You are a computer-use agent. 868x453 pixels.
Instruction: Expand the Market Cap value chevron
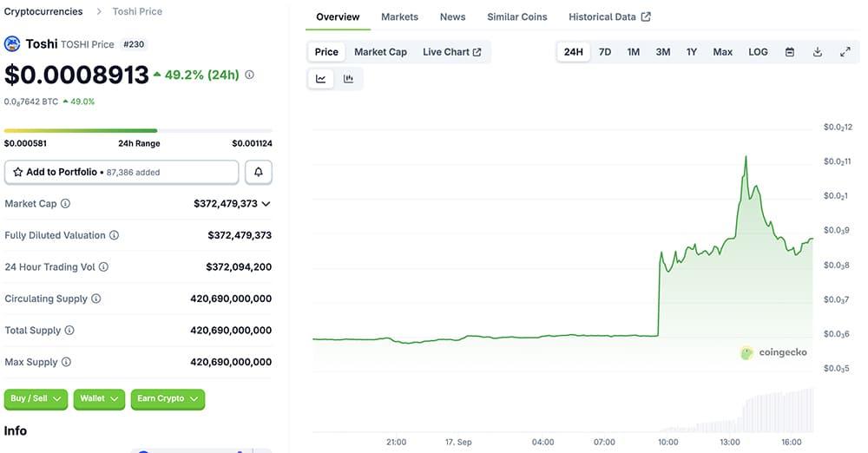(x=266, y=204)
